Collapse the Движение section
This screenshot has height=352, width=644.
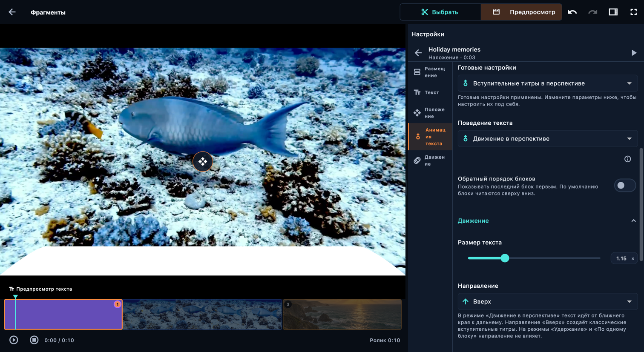click(633, 221)
